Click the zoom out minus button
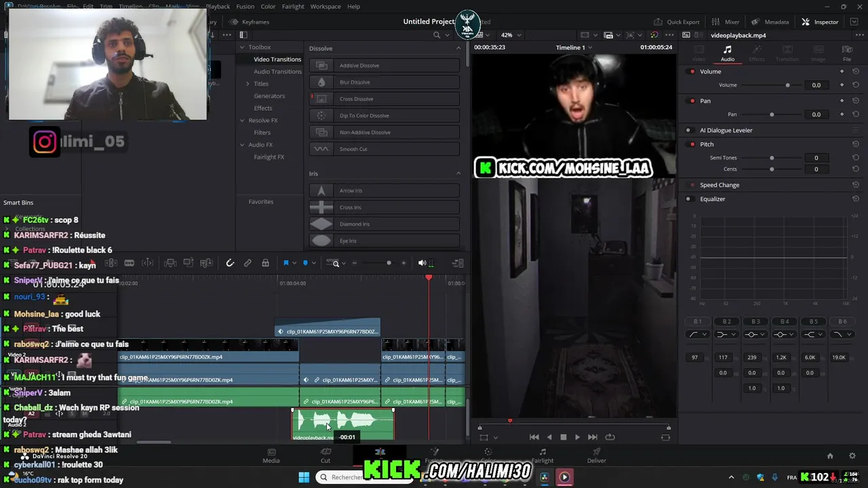This screenshot has height=488, width=868. tap(355, 263)
